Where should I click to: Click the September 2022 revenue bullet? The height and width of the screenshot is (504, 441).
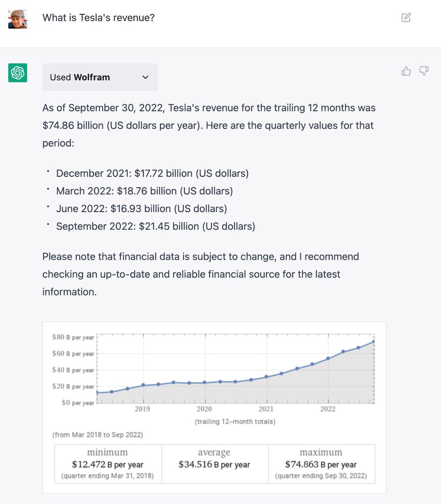click(x=156, y=226)
